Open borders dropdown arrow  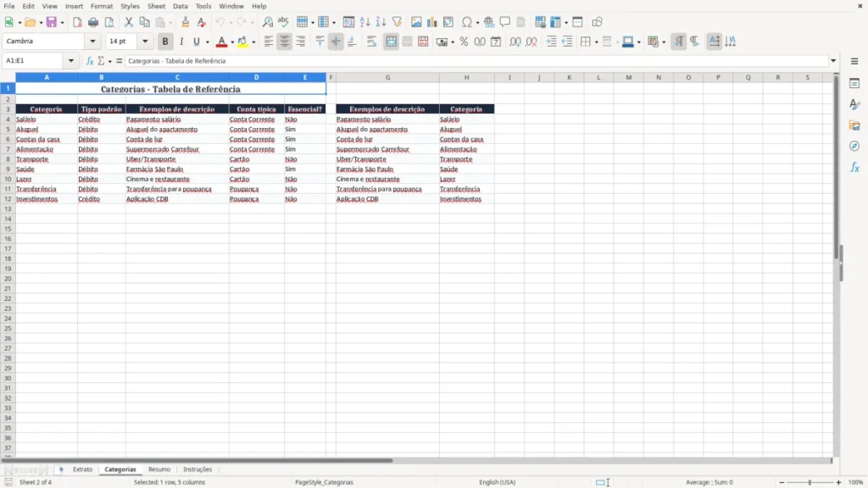pyautogui.click(x=596, y=42)
